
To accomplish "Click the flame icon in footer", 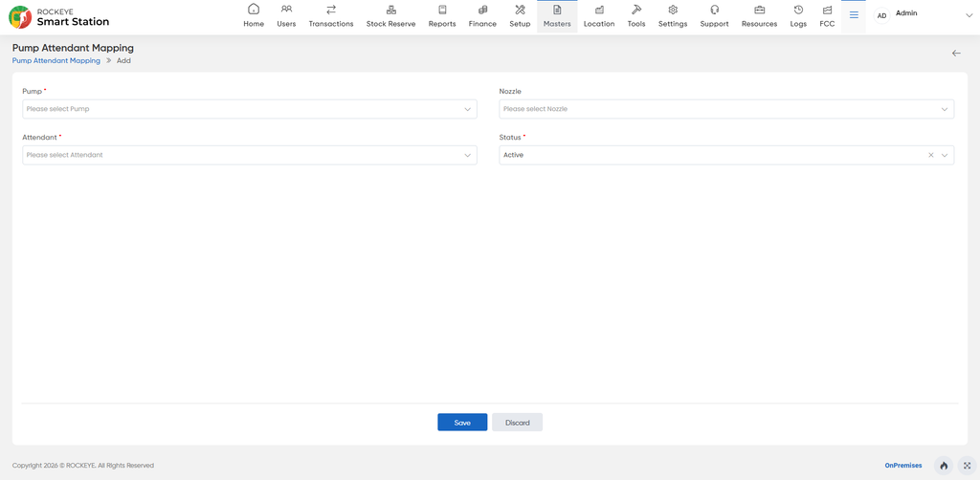I will click(944, 466).
